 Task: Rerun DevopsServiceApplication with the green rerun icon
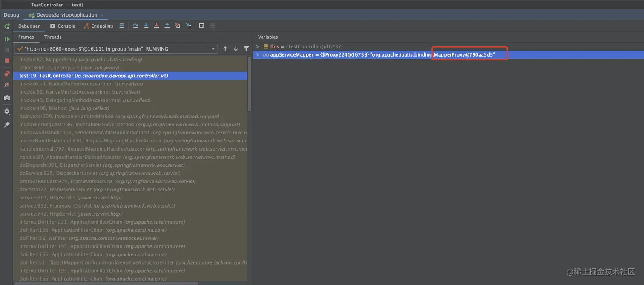[x=7, y=26]
